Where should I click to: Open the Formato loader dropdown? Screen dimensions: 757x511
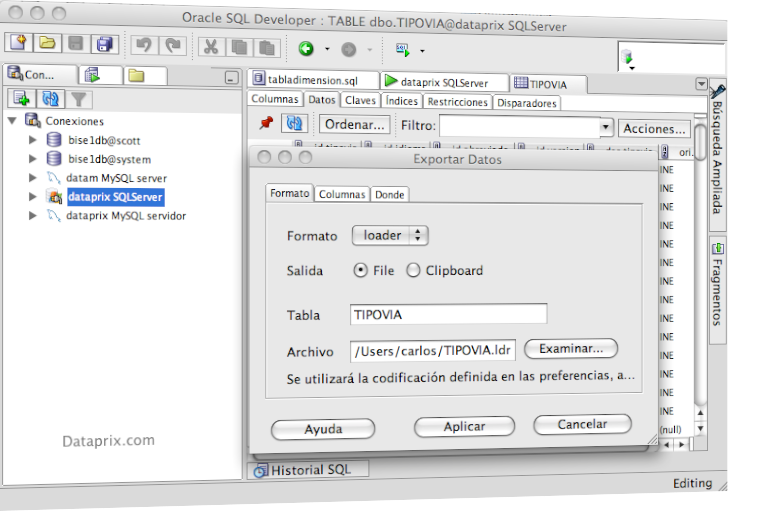390,236
